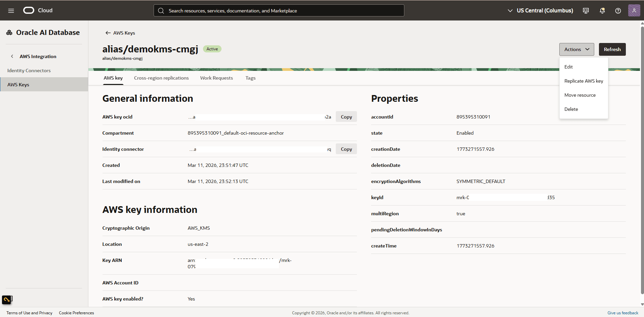Open the Tags tab

[x=250, y=78]
